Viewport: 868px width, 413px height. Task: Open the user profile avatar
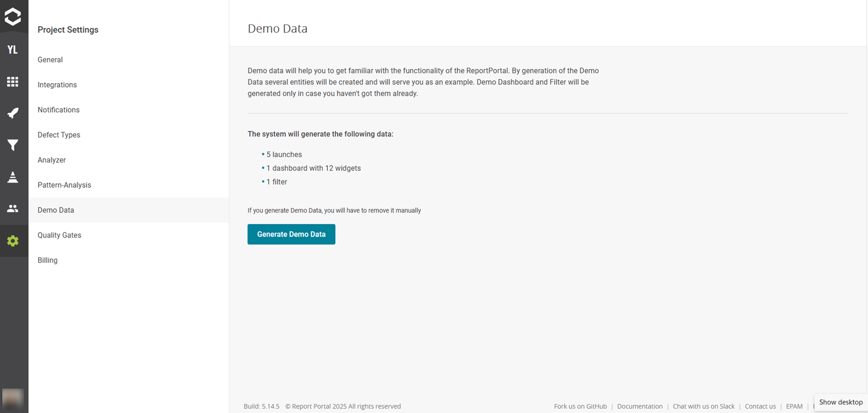[x=14, y=399]
